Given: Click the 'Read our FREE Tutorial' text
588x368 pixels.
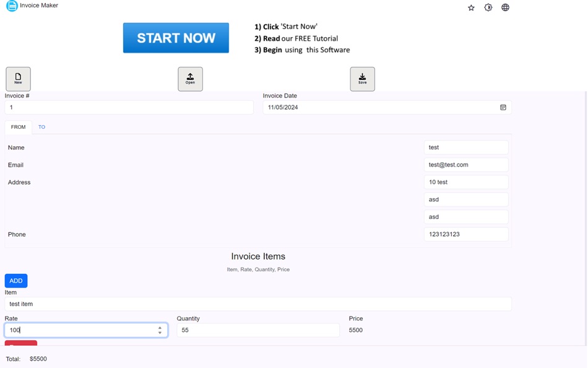Looking at the screenshot, I should click(x=296, y=38).
